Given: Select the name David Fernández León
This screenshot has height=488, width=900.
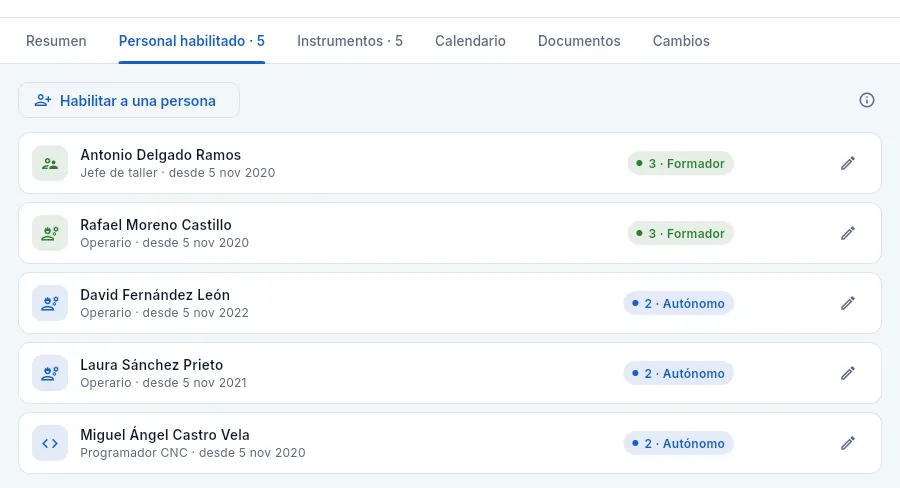Looking at the screenshot, I should point(155,295).
